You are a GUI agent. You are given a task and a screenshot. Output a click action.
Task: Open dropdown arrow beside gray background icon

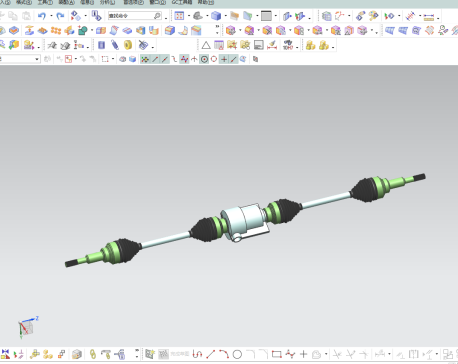click(275, 16)
